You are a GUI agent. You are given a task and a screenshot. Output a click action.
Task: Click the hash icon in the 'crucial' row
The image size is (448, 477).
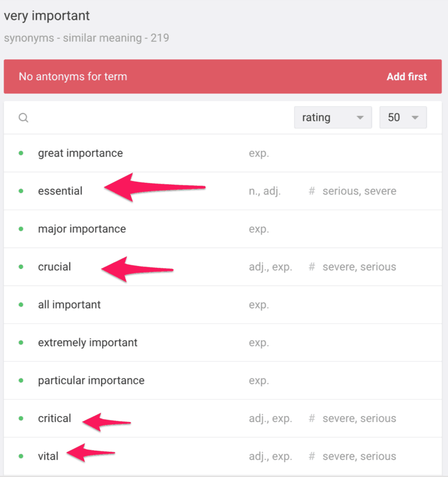(311, 267)
